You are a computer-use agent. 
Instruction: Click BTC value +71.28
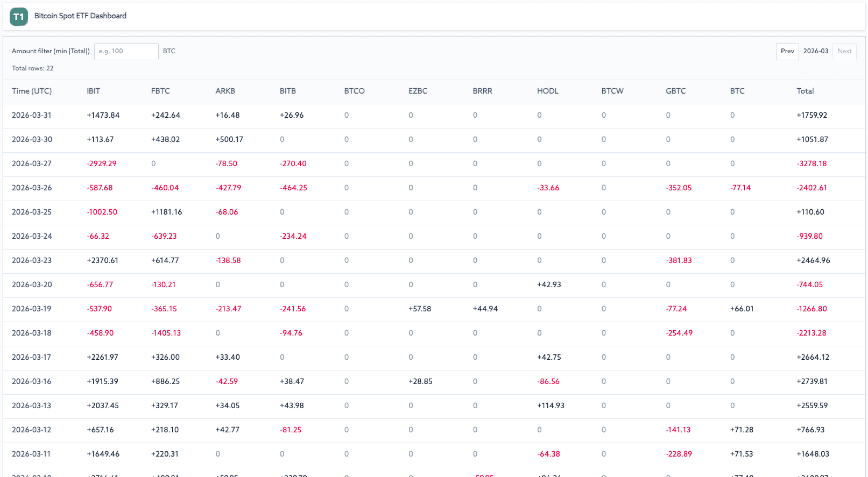(742, 430)
